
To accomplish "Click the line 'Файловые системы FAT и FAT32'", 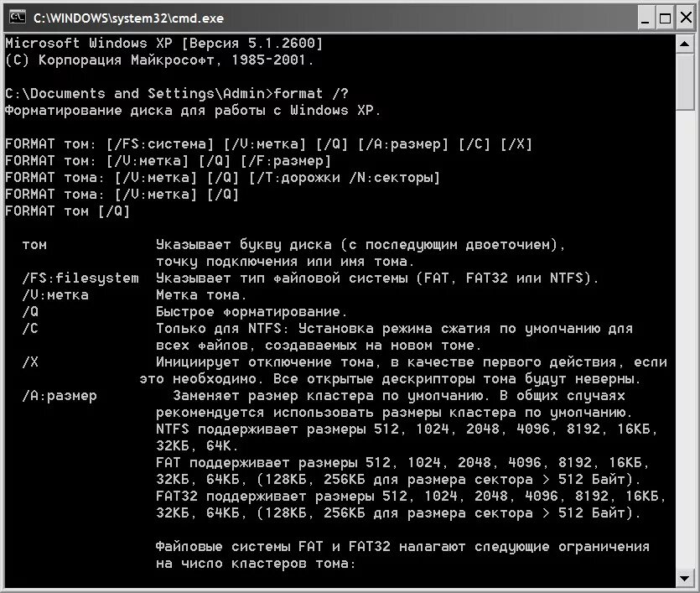I will coord(402,547).
